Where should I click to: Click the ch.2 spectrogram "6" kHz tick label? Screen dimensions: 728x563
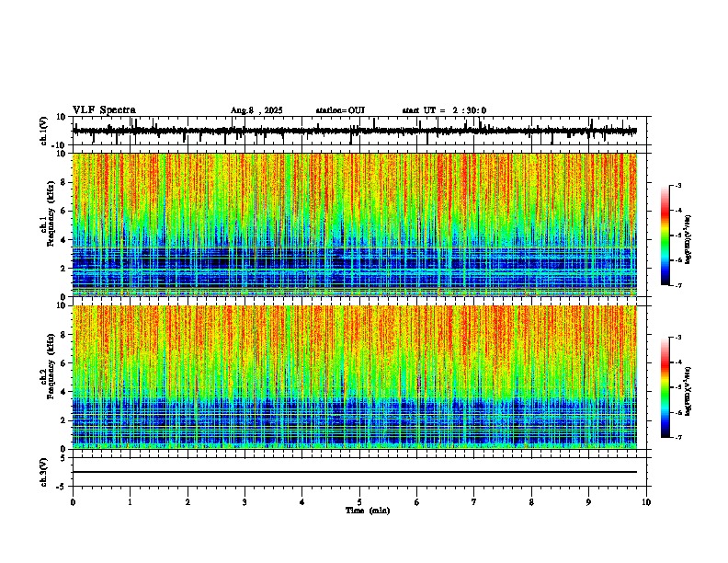(63, 363)
